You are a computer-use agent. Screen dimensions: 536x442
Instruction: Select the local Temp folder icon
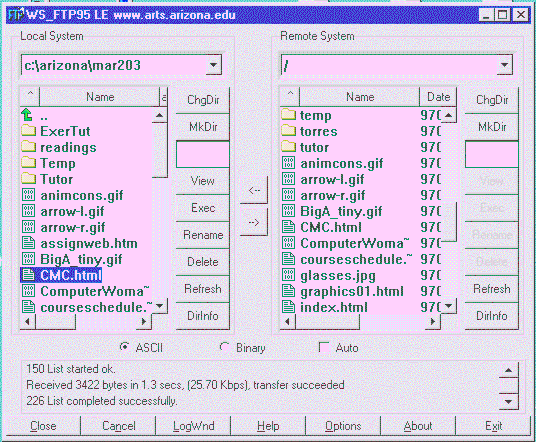pyautogui.click(x=28, y=163)
